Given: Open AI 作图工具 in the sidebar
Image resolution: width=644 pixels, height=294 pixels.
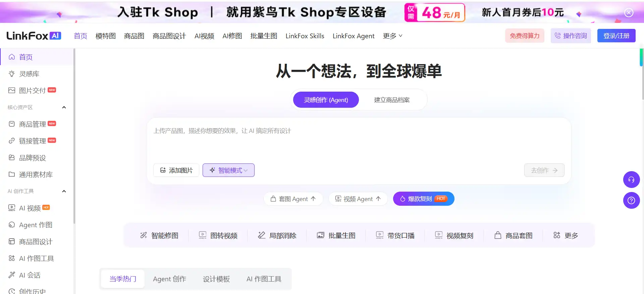Looking at the screenshot, I should tap(37, 258).
